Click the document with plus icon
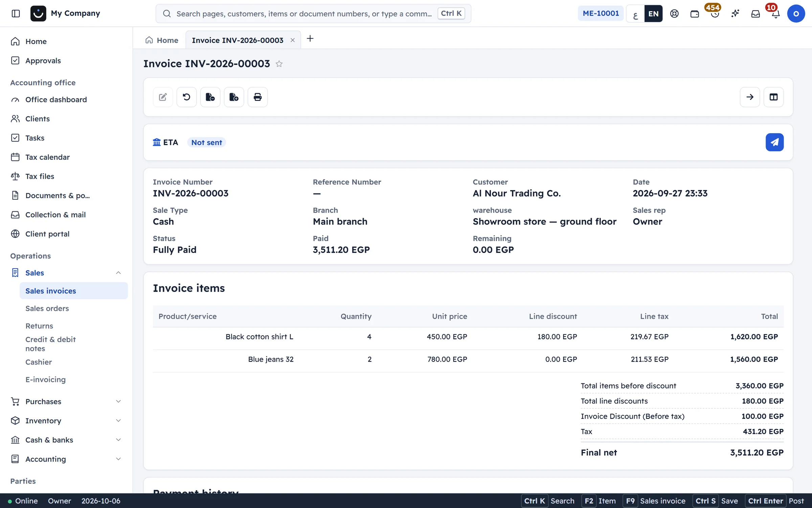Image resolution: width=812 pixels, height=508 pixels. coord(234,97)
